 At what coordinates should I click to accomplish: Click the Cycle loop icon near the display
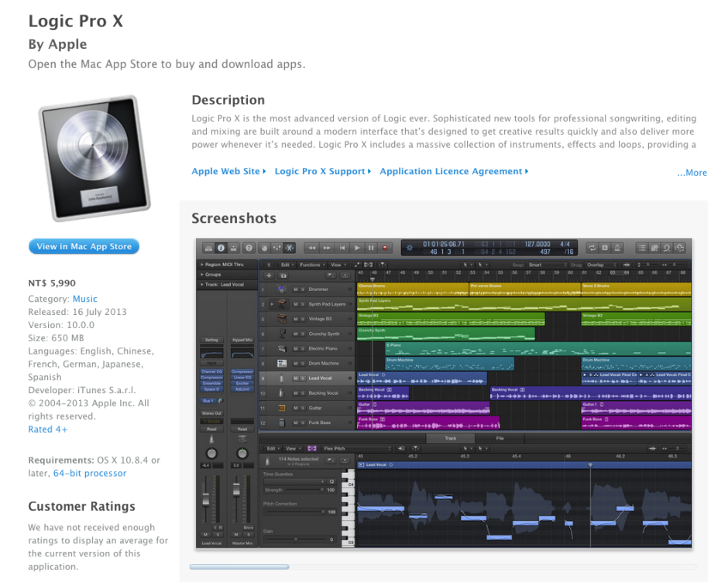pos(592,248)
